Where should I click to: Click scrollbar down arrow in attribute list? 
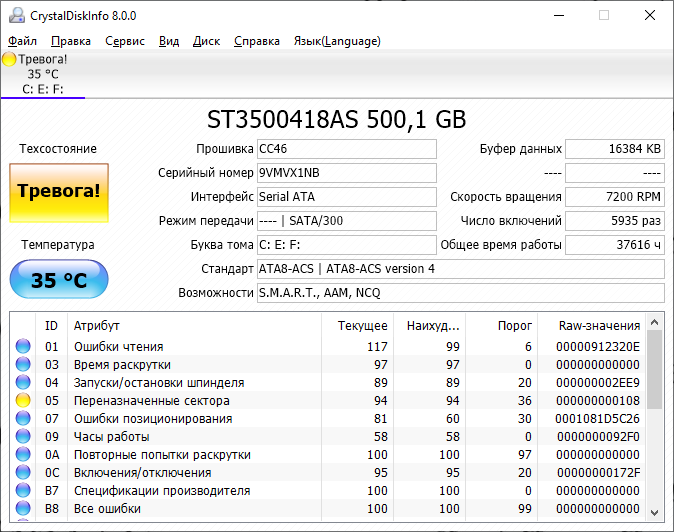point(655,512)
